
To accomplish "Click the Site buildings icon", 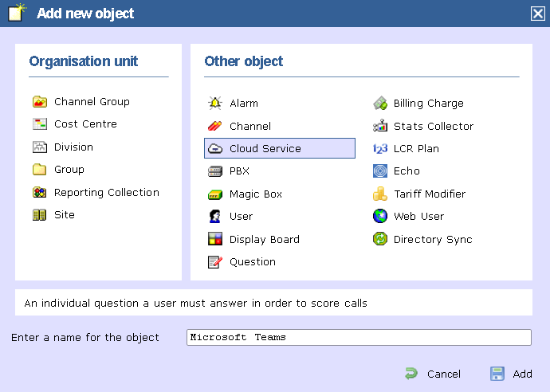I will 39,215.
